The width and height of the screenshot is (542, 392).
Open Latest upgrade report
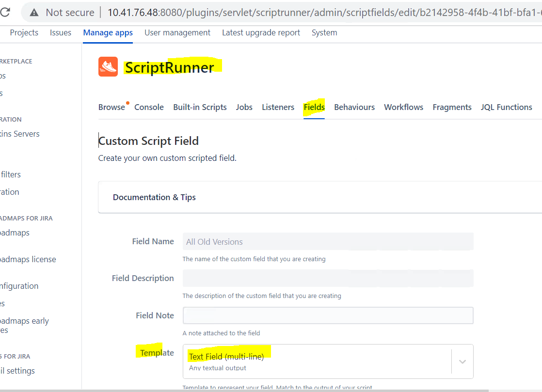tap(261, 32)
